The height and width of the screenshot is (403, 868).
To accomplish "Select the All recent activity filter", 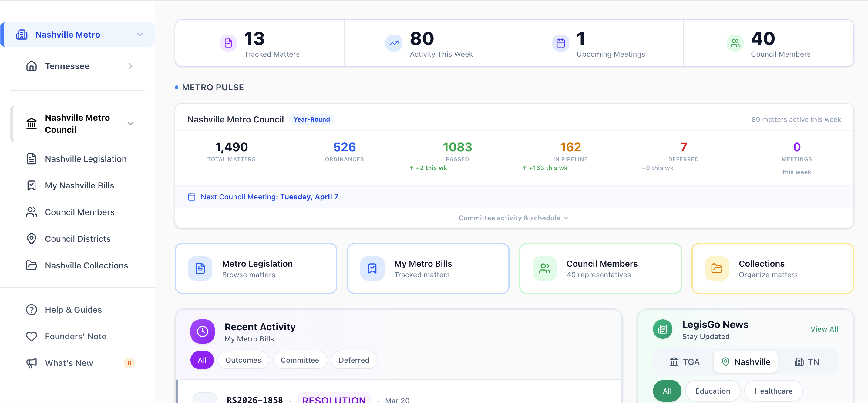I will [202, 360].
